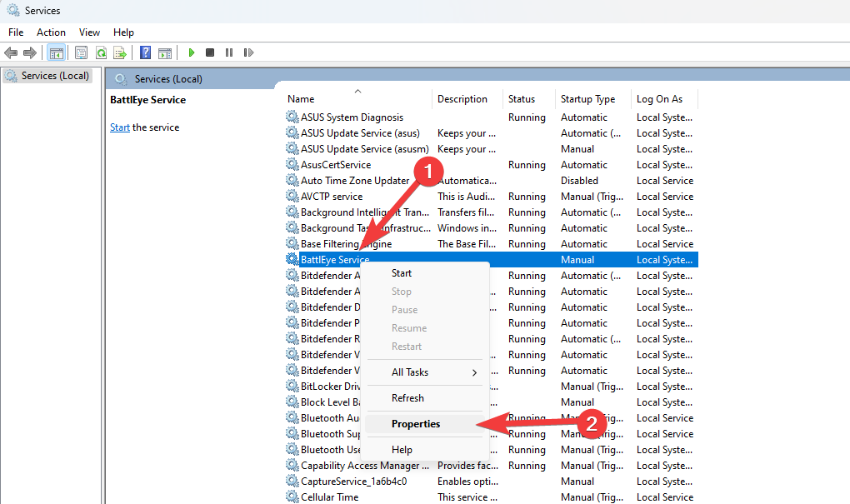
Task: Click the Start the service link
Action: (x=120, y=127)
